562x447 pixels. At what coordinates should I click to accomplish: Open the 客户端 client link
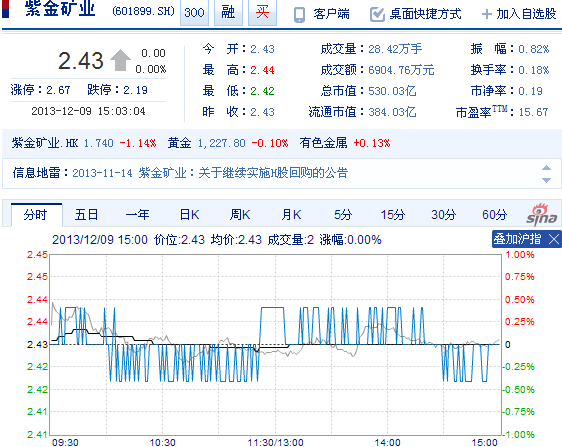click(332, 14)
